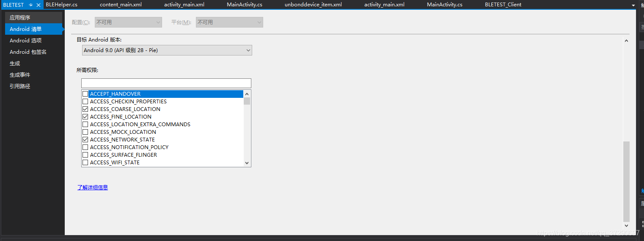Enable ACCESS_MOCK_LOCATION permission
The width and height of the screenshot is (644, 241).
[85, 132]
